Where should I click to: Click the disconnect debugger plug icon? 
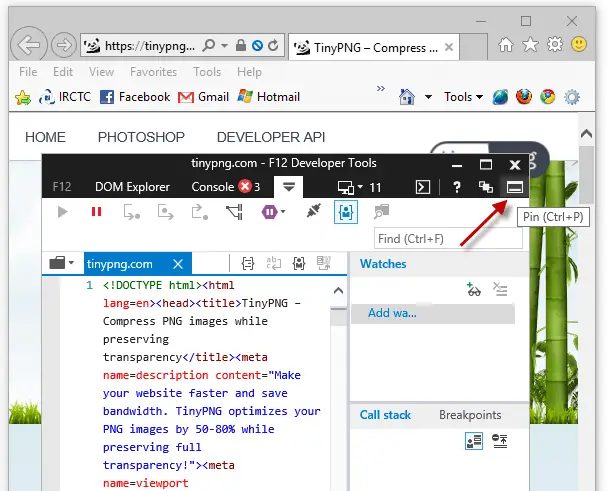313,211
